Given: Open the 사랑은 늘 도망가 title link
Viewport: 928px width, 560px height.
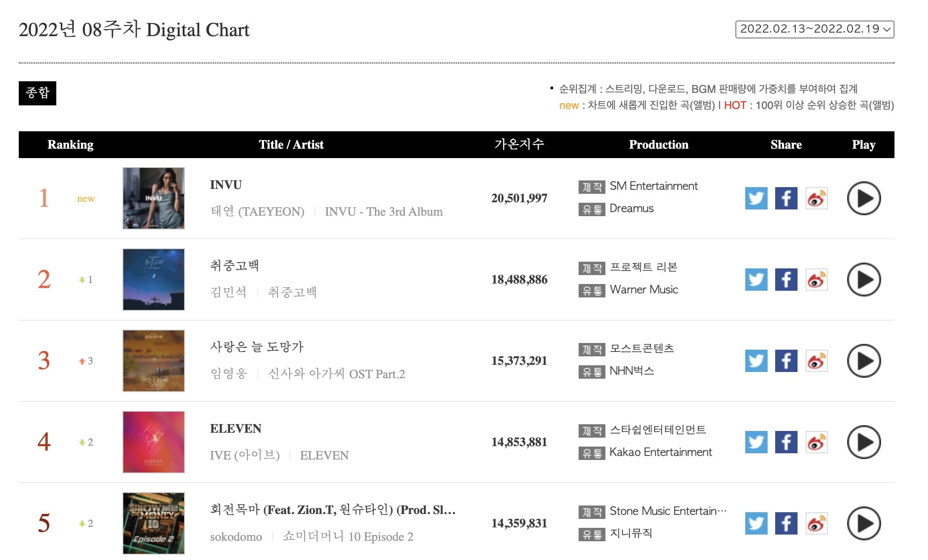Looking at the screenshot, I should tap(256, 347).
